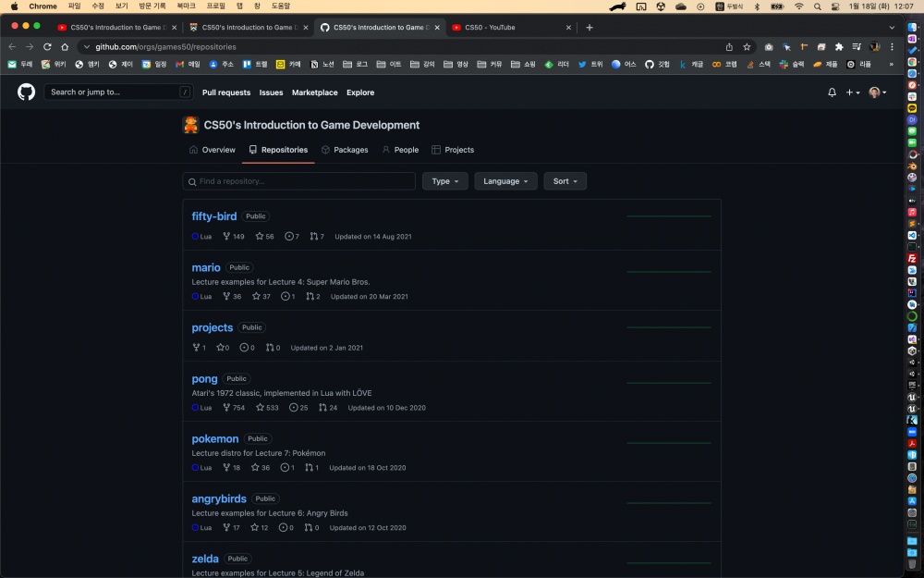The width and height of the screenshot is (924, 578).
Task: Open the zelda repository
Action: click(x=205, y=559)
